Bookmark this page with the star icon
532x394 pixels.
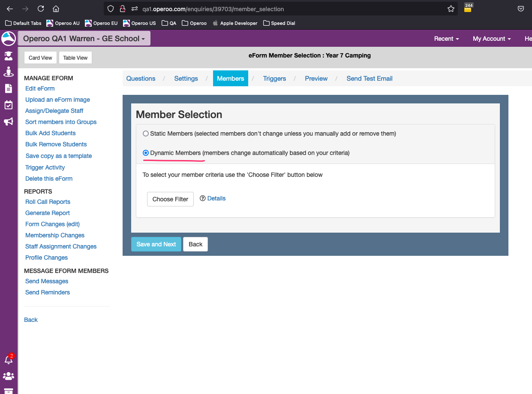[x=451, y=9]
